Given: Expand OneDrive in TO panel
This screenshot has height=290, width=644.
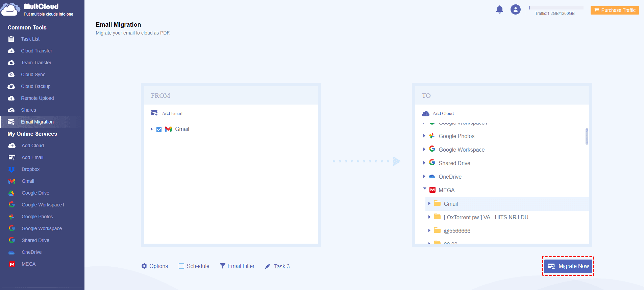Looking at the screenshot, I should pyautogui.click(x=424, y=176).
